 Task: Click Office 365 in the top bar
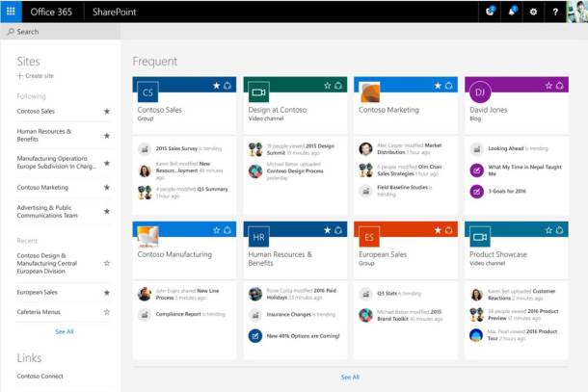(51, 12)
